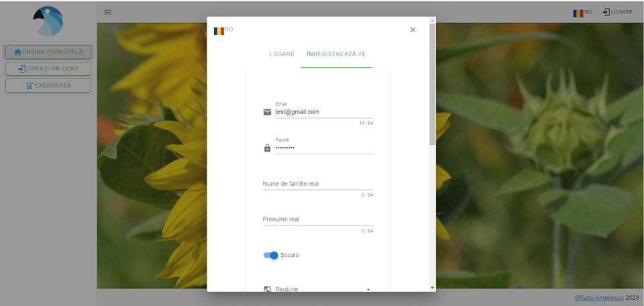This screenshot has width=644, height=306.
Task: Click the envelope icon beside the Email field
Action: [x=267, y=112]
